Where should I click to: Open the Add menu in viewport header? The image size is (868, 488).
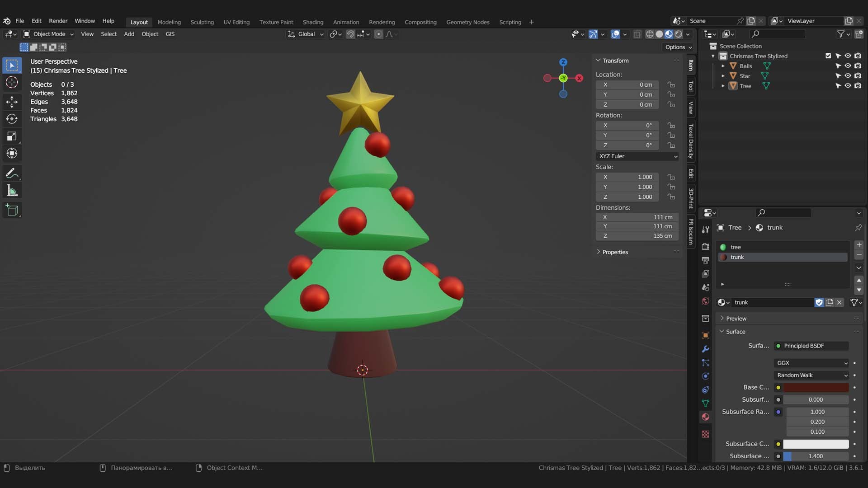click(129, 34)
